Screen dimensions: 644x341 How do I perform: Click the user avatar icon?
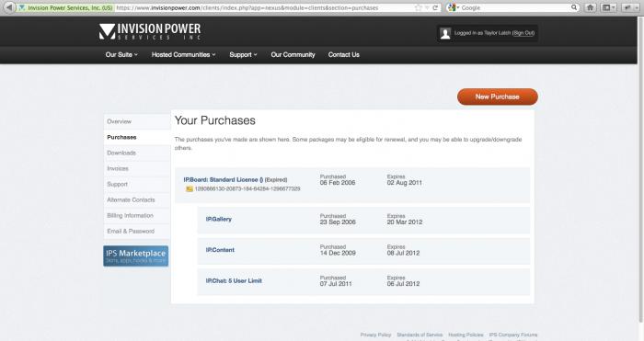click(445, 33)
